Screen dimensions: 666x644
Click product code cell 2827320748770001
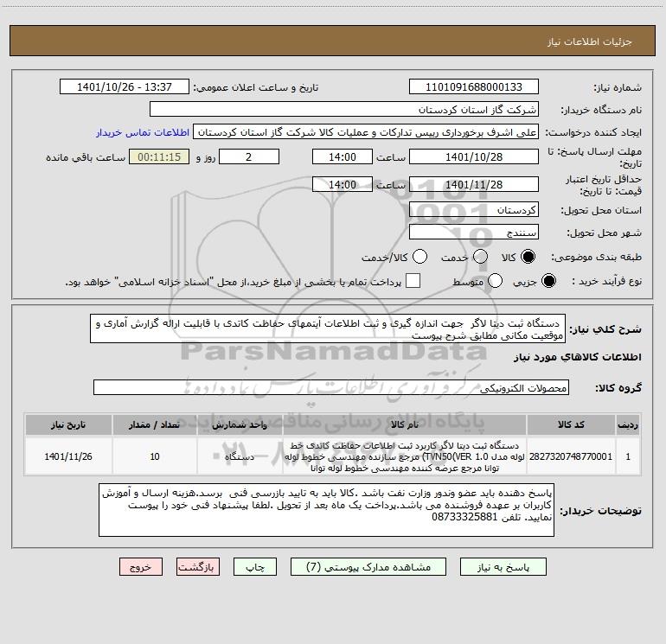571,456
